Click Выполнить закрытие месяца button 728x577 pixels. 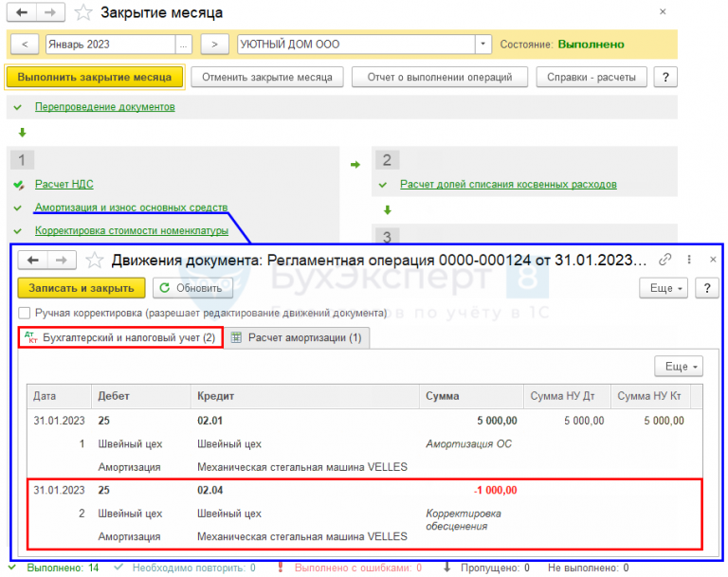[x=95, y=77]
